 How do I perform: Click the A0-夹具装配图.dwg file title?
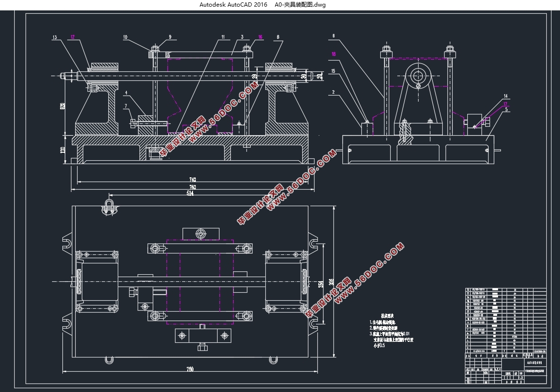pos(300,5)
